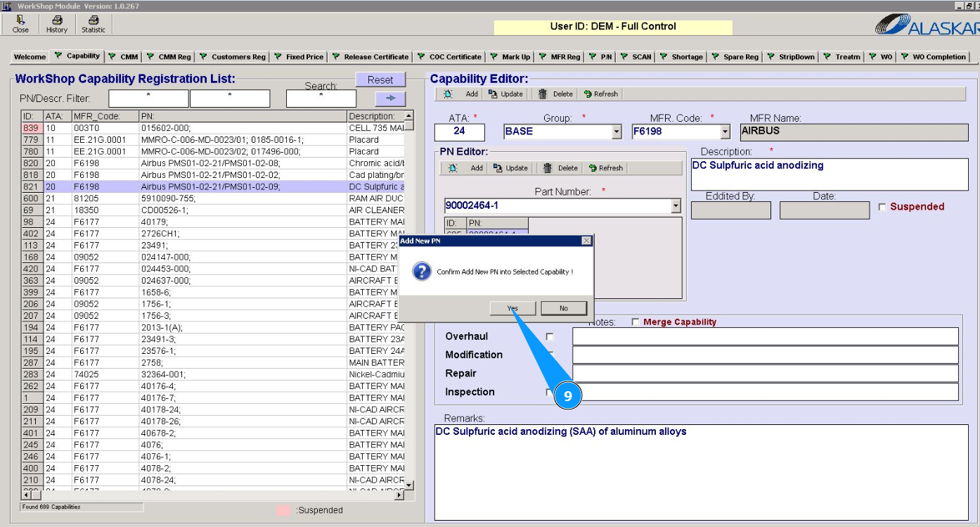Open the History printer icon
The height and width of the screenshot is (527, 980).
pyautogui.click(x=56, y=24)
